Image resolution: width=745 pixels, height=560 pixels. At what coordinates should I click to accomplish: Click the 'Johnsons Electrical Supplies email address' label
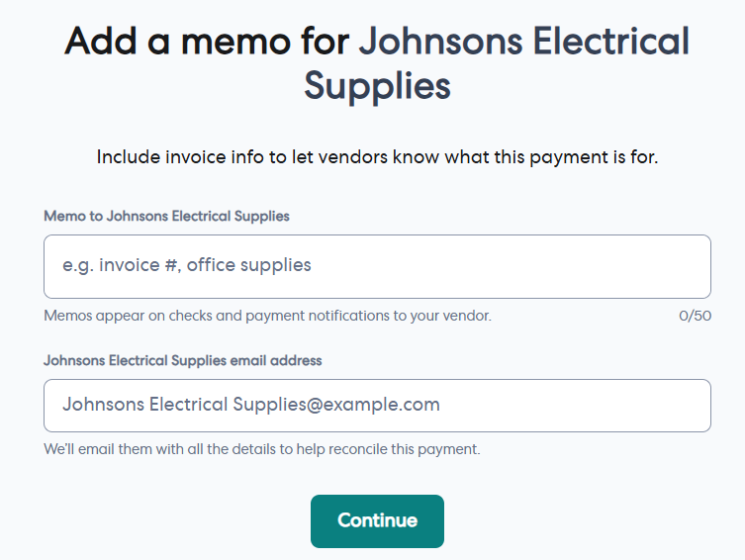tap(182, 360)
